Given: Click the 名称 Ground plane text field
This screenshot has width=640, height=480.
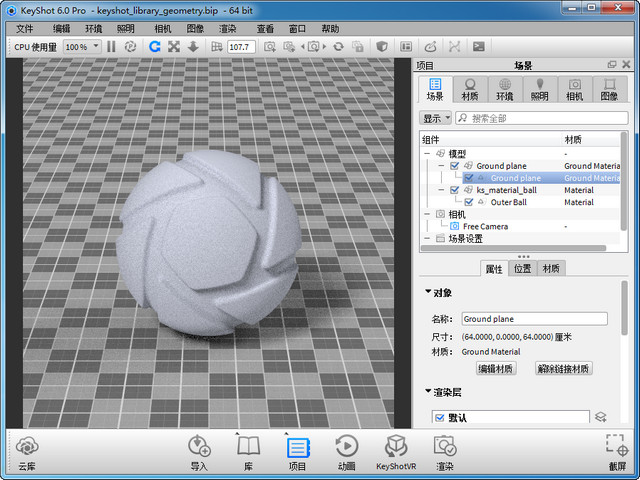Looking at the screenshot, I should 533,319.
